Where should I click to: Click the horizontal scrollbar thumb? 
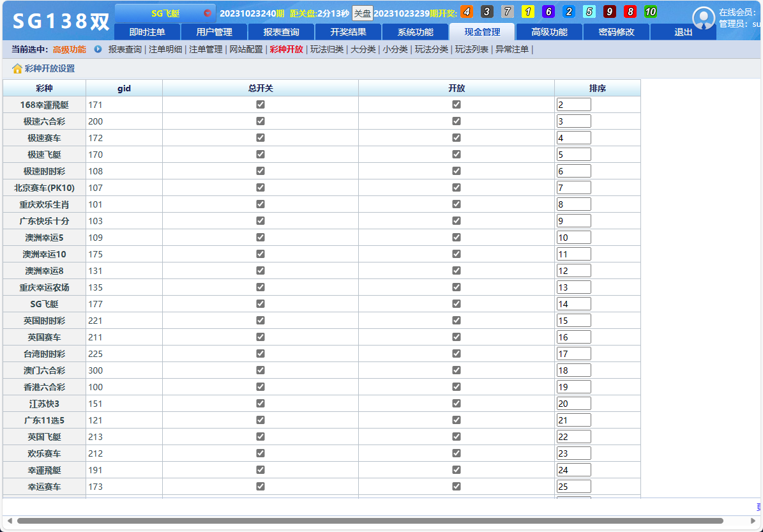[370, 521]
